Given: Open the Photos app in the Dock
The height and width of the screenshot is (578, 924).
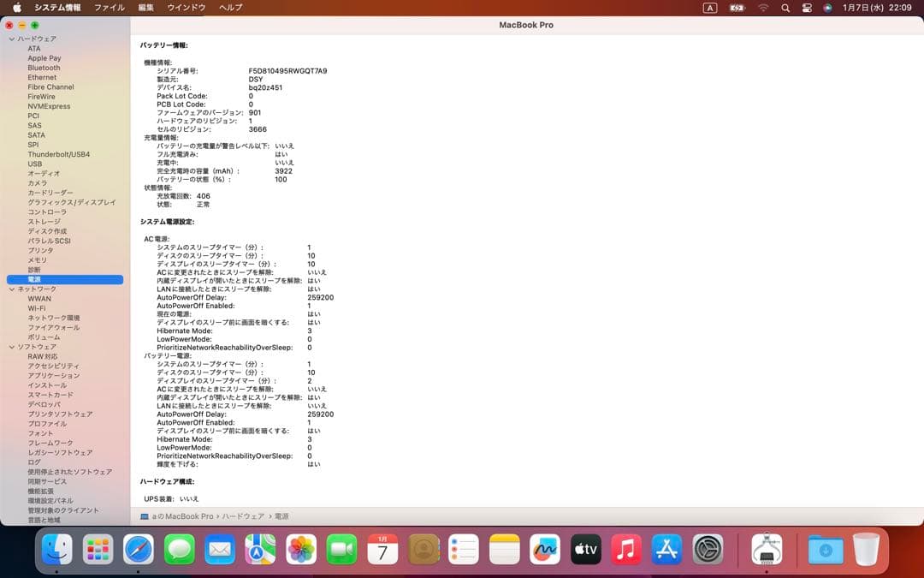Looking at the screenshot, I should 300,551.
